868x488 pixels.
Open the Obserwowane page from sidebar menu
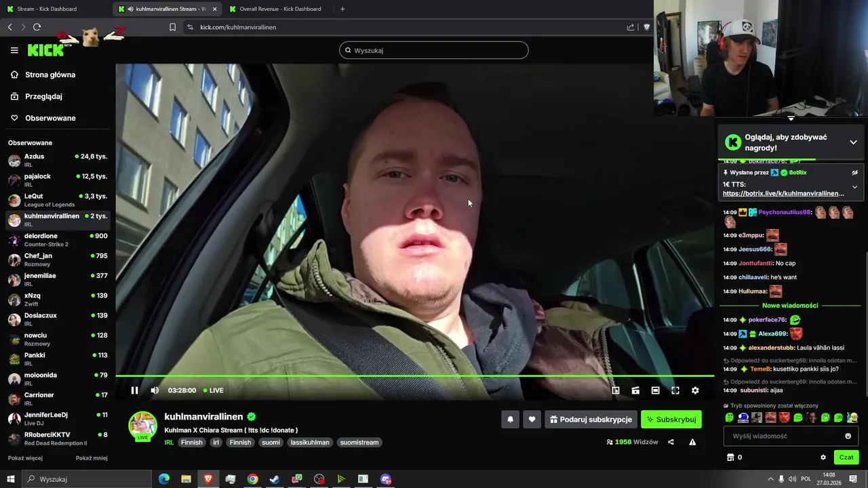[50, 118]
